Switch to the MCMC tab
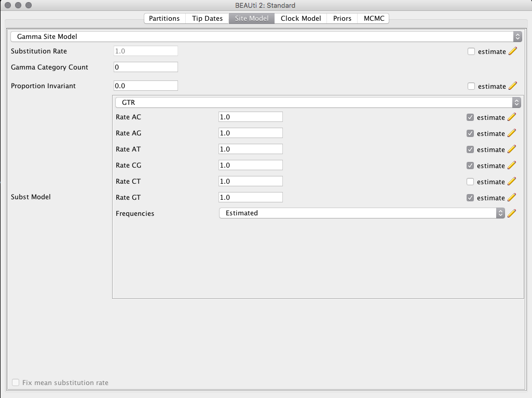The height and width of the screenshot is (398, 532). 374,18
